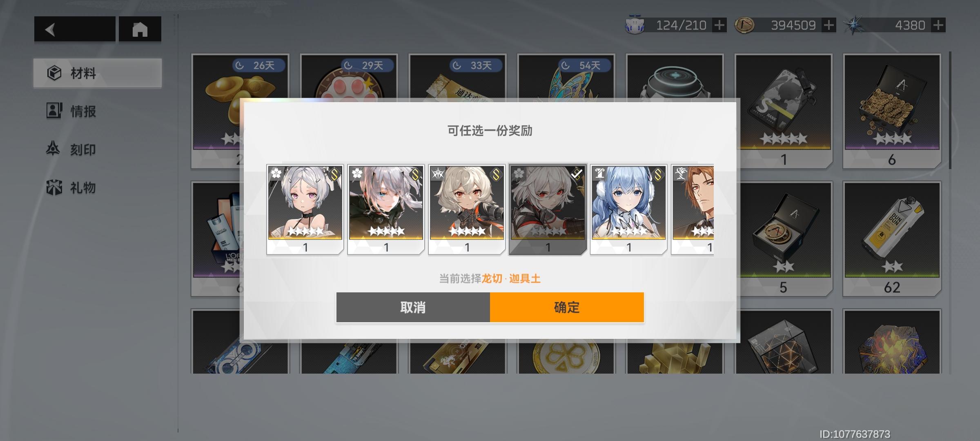This screenshot has height=441, width=980.
Task: Add crystals with plus next to 4380
Action: coord(938,25)
